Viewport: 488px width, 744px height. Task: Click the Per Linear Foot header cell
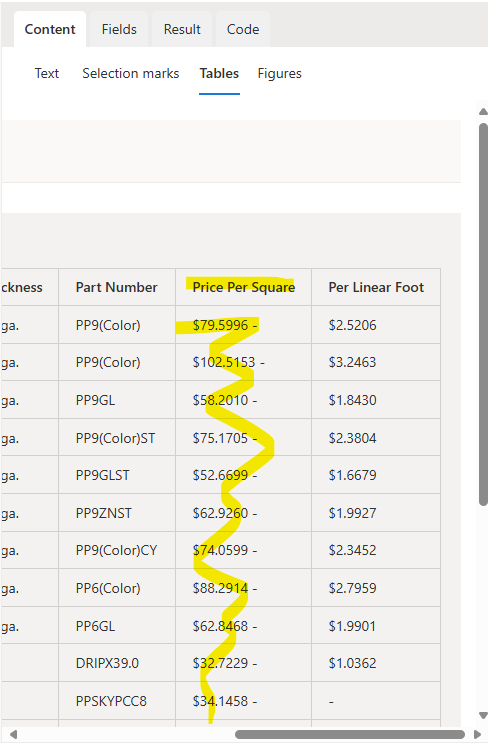376,287
